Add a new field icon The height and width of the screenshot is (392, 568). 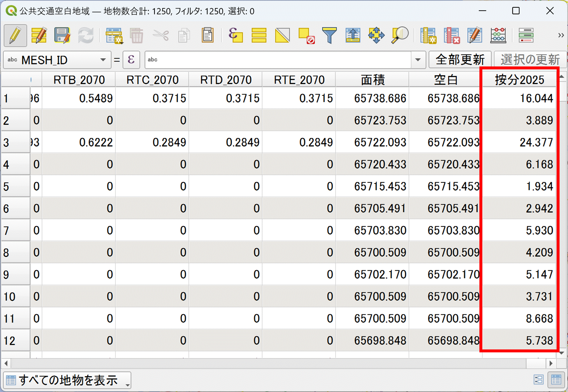[428, 36]
